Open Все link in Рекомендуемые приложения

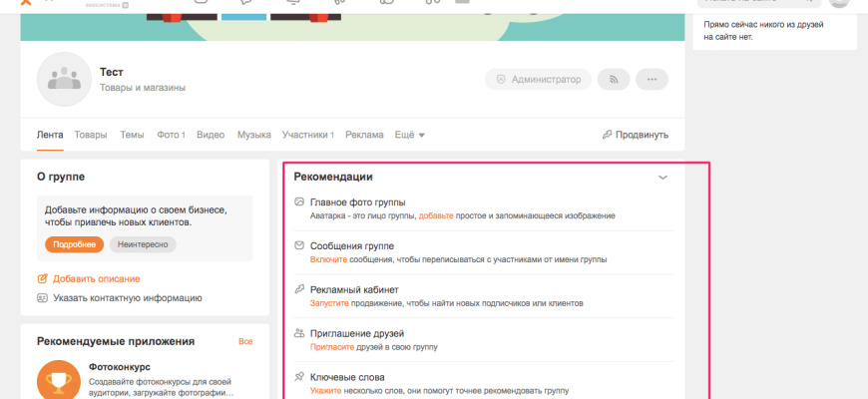point(245,341)
